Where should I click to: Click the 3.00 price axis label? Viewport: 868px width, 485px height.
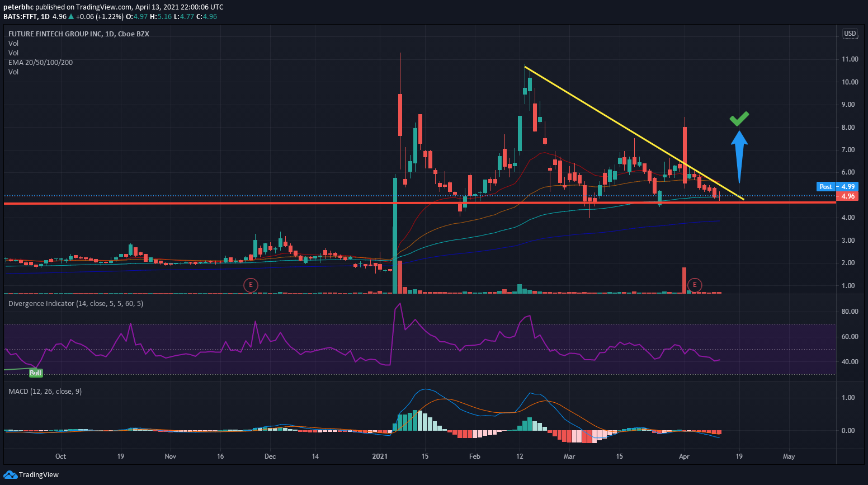[x=848, y=241]
